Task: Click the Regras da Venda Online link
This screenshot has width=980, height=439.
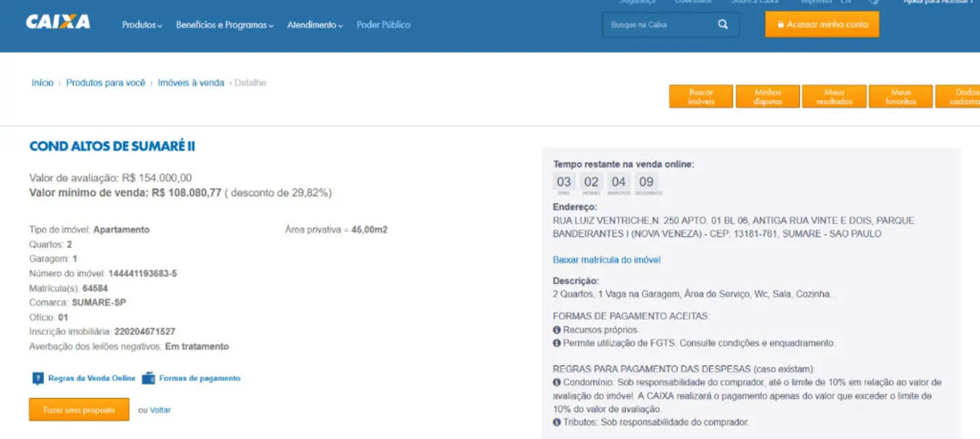Action: [x=92, y=378]
